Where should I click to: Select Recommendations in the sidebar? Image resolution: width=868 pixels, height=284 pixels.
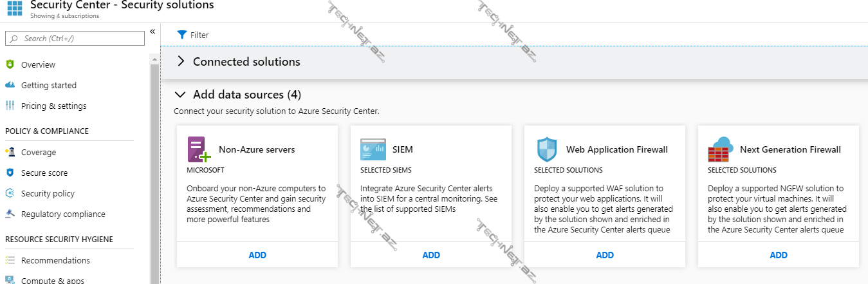[55, 260]
